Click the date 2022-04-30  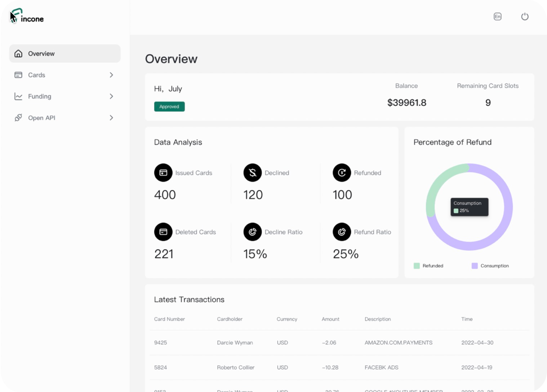point(477,343)
